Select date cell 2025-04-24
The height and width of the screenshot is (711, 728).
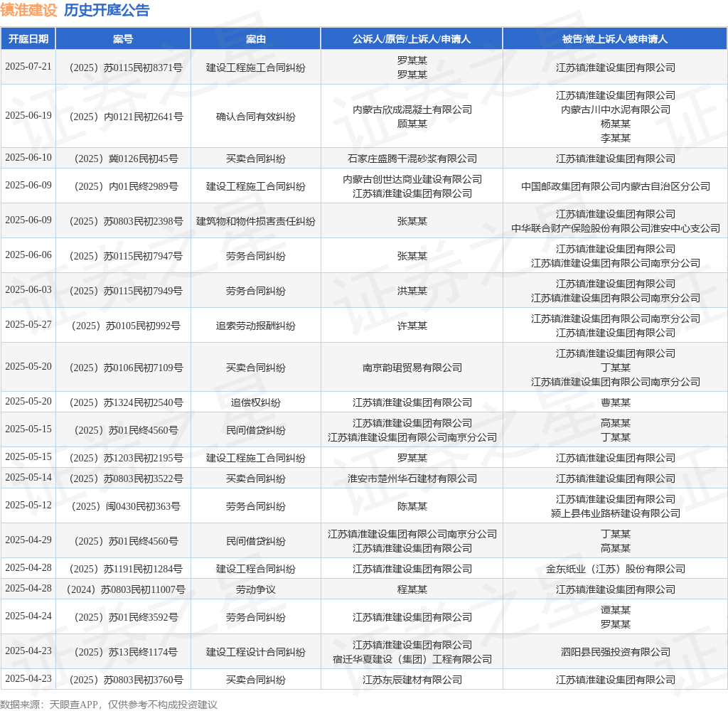(x=28, y=616)
